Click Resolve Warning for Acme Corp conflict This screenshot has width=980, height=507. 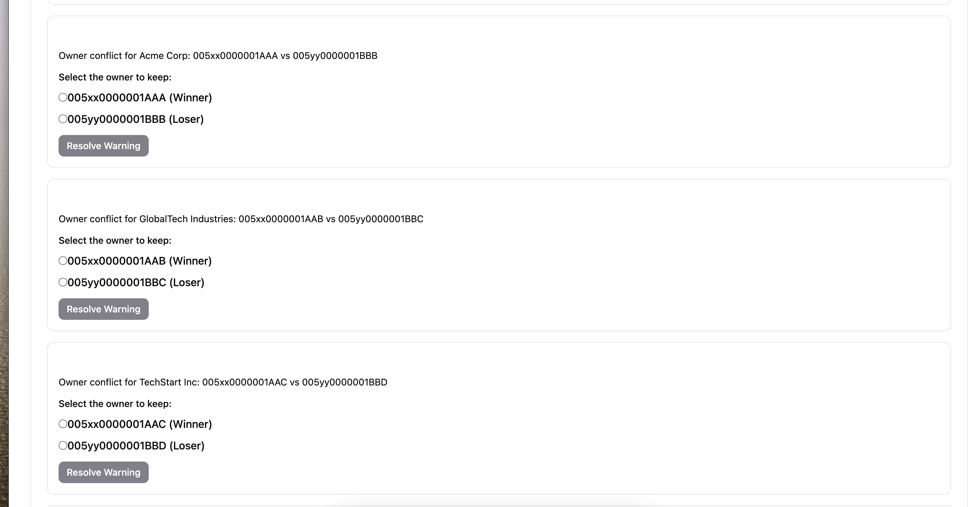(103, 146)
